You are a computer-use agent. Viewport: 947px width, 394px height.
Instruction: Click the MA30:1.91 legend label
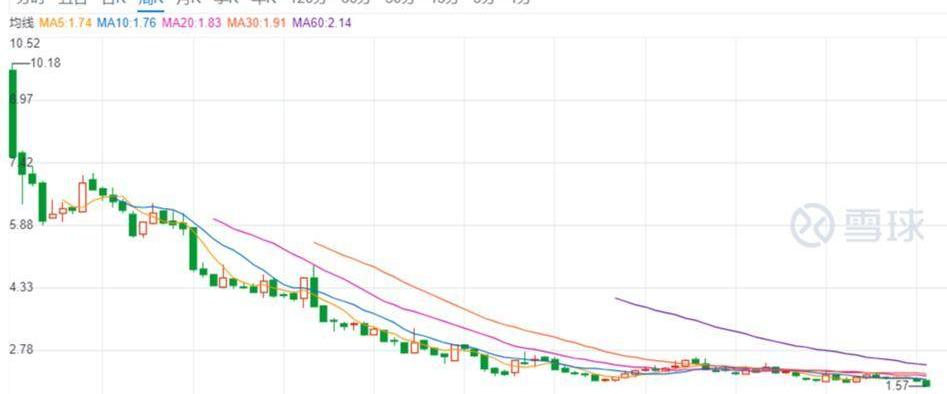click(x=256, y=23)
